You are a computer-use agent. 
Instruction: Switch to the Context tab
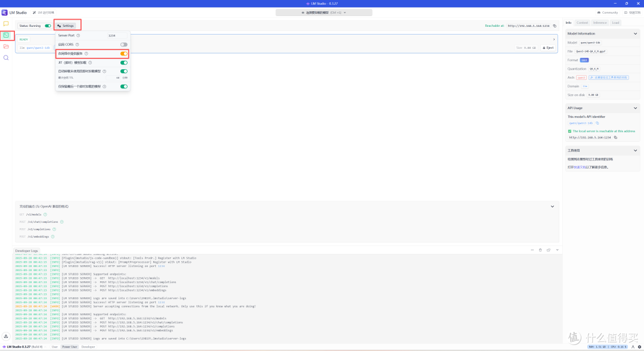(x=582, y=23)
